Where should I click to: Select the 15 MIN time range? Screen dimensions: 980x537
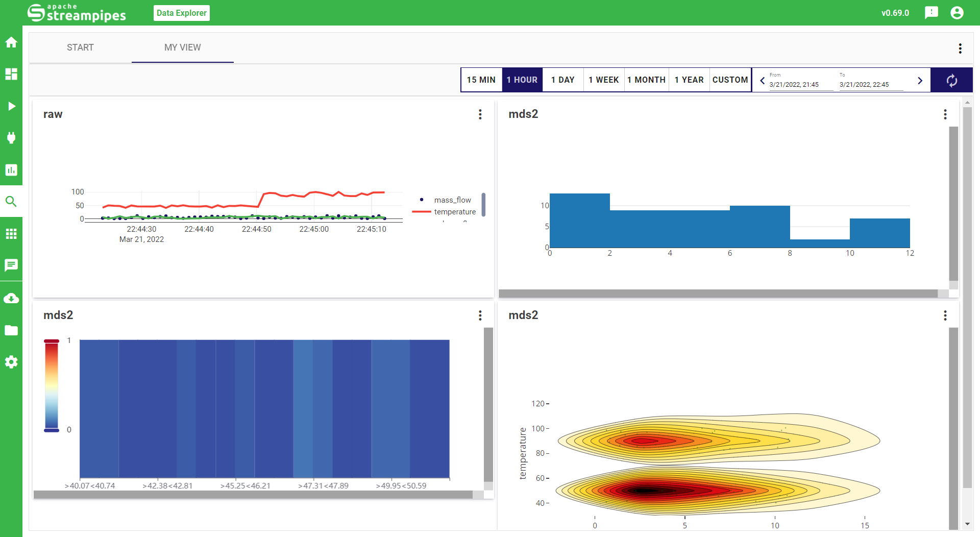click(x=481, y=80)
